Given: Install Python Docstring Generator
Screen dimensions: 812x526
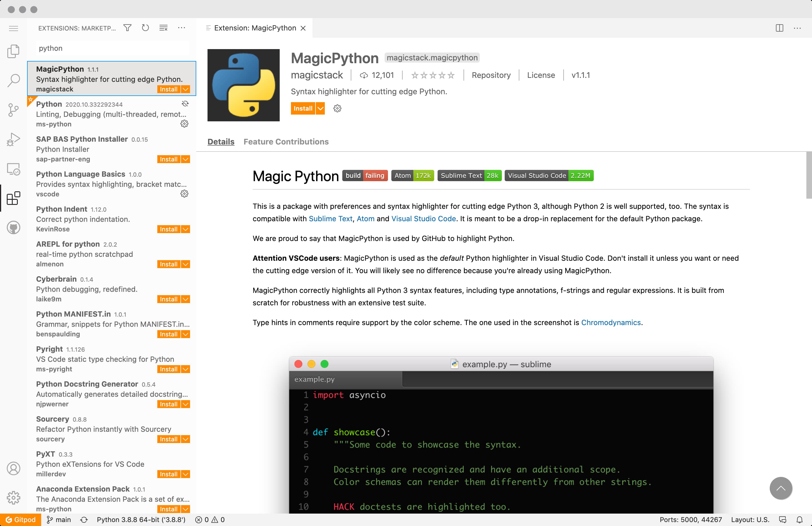Looking at the screenshot, I should click(x=169, y=404).
